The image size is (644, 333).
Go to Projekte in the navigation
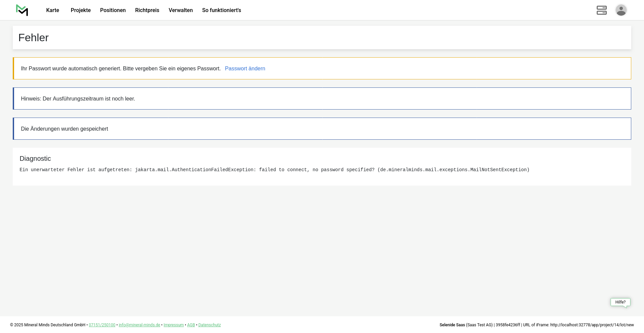(x=80, y=10)
